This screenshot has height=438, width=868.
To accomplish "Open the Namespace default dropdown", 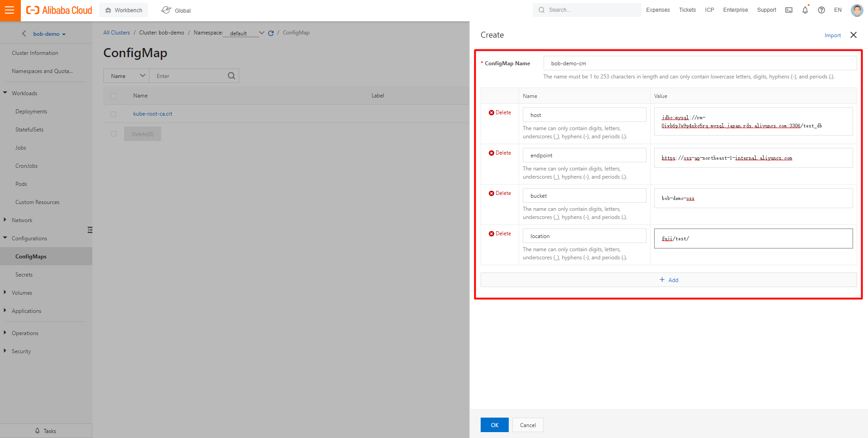I will (262, 33).
